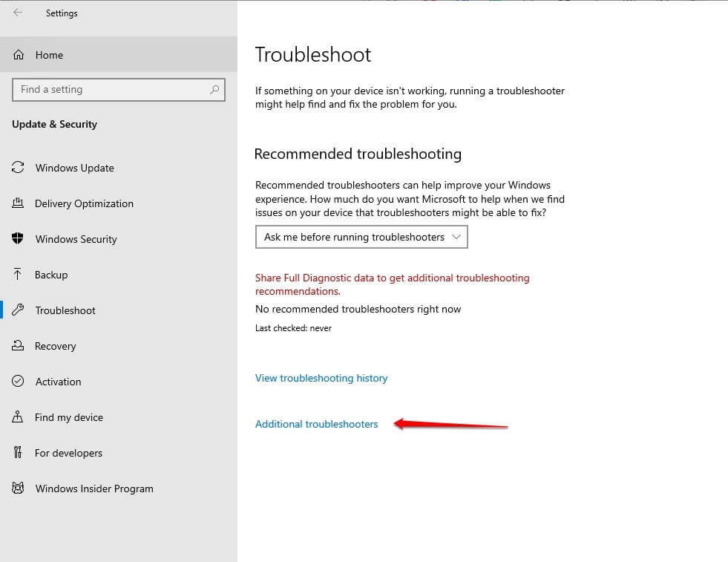
Task: Click the back arrow at the top
Action: tap(16, 11)
